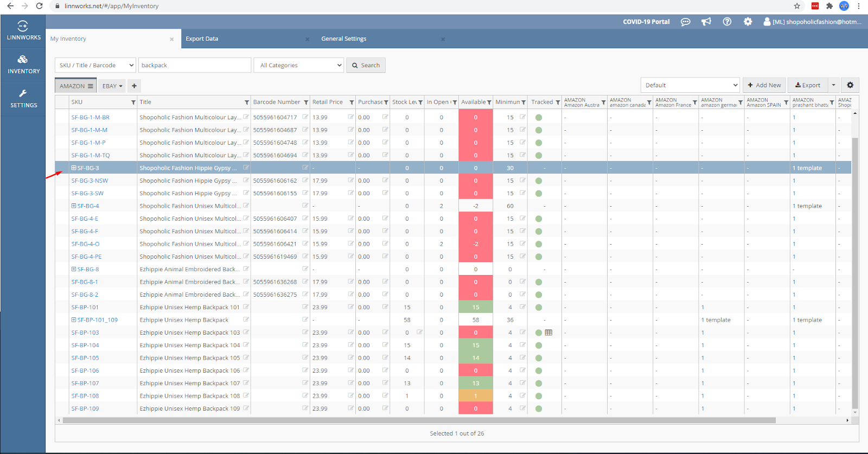Toggle tracked status for SF-BP-106
The height and width of the screenshot is (454, 868).
click(x=539, y=370)
